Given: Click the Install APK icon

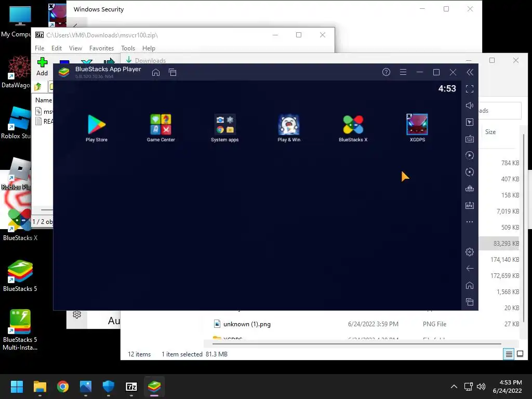Looking at the screenshot, I should 470,205.
